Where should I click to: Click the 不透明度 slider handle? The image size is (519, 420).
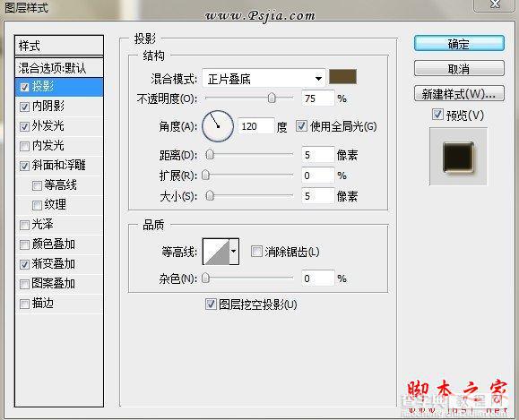coord(272,99)
